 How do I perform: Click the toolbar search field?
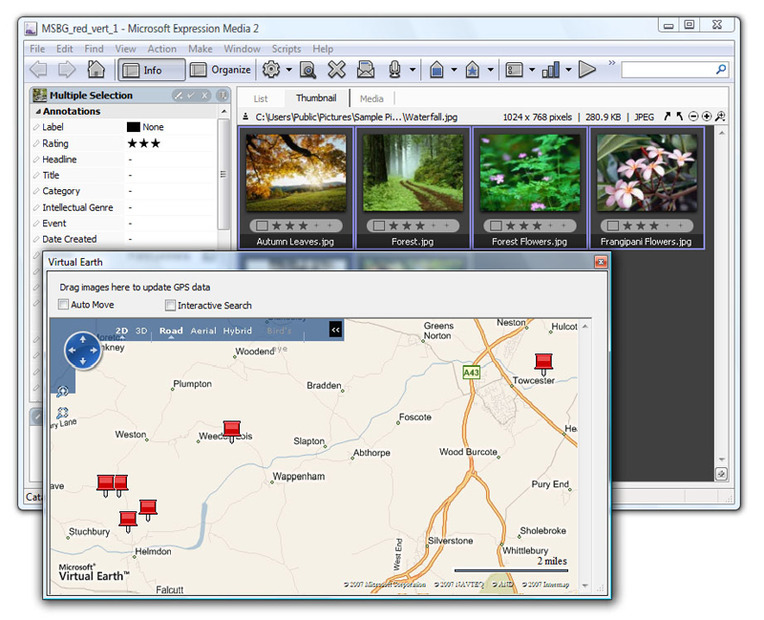[x=668, y=70]
